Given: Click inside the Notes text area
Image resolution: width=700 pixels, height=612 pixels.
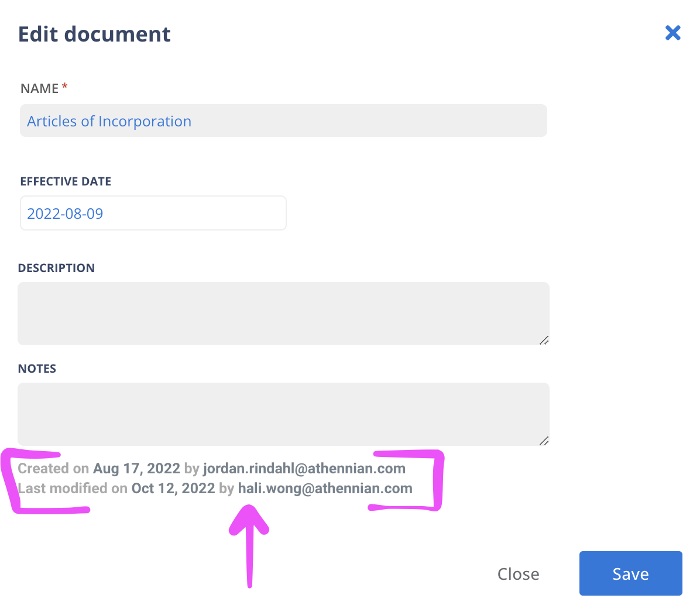Looking at the screenshot, I should [x=283, y=414].
